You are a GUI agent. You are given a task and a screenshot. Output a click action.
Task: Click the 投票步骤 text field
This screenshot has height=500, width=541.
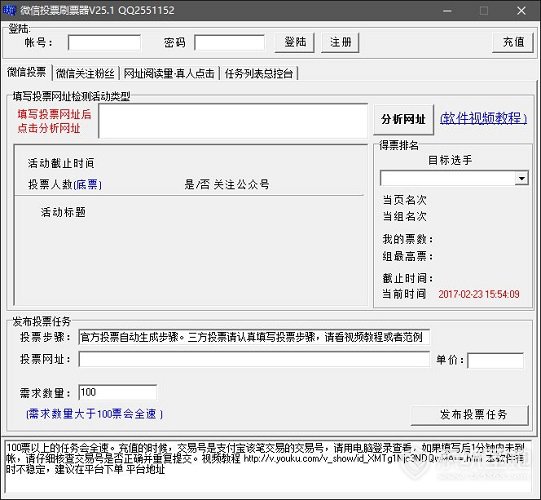pos(254,337)
